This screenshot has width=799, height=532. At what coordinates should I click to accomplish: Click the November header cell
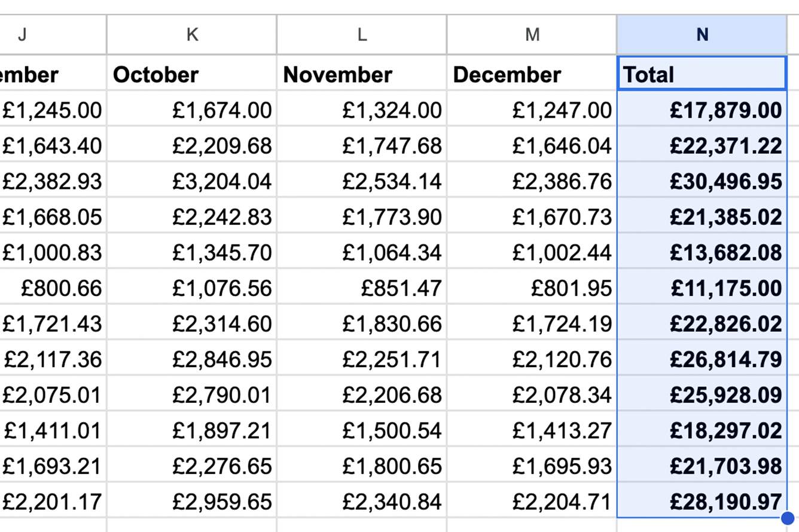pos(361,74)
